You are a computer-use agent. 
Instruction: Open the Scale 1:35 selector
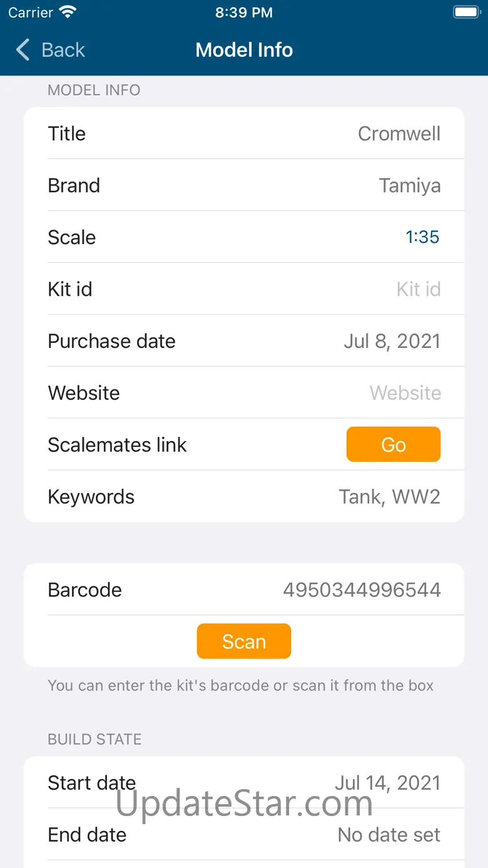tap(422, 237)
